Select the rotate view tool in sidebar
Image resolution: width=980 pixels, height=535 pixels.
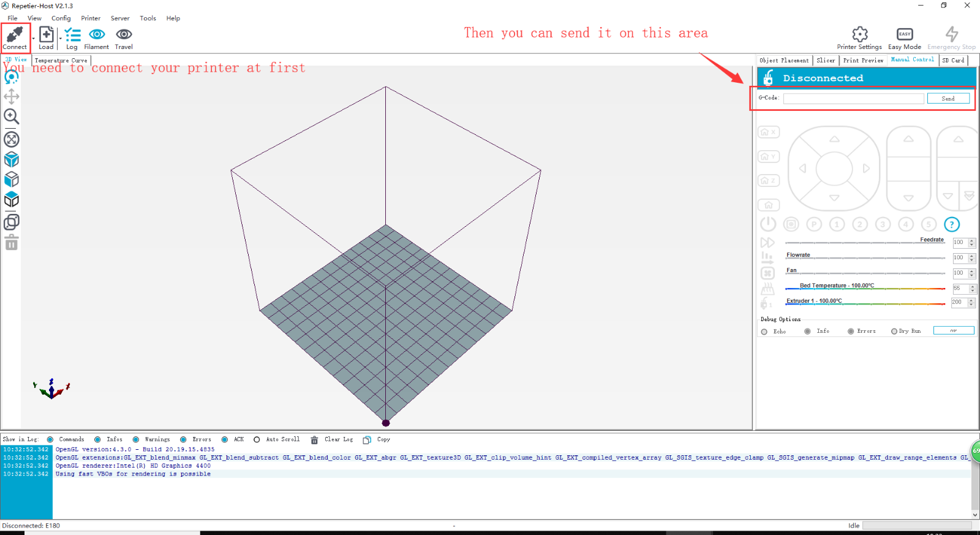pos(11,77)
